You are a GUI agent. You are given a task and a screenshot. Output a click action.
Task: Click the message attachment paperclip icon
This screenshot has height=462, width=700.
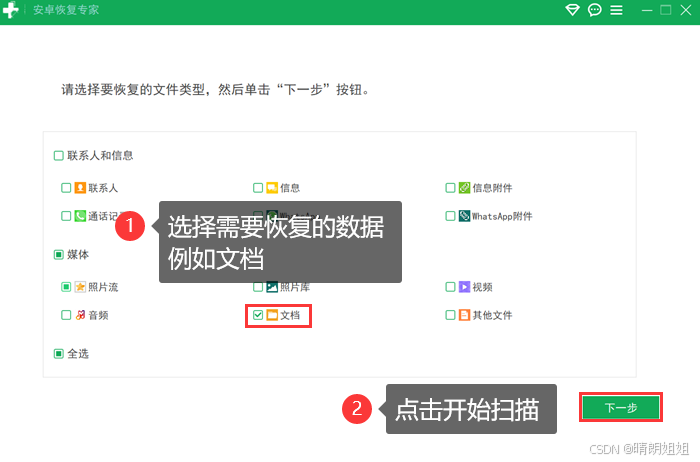(x=464, y=188)
